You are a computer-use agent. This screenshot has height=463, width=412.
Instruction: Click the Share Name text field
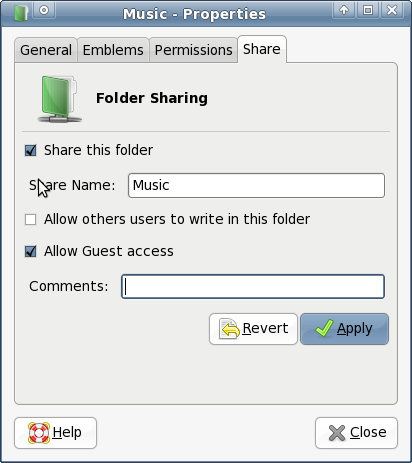point(256,185)
